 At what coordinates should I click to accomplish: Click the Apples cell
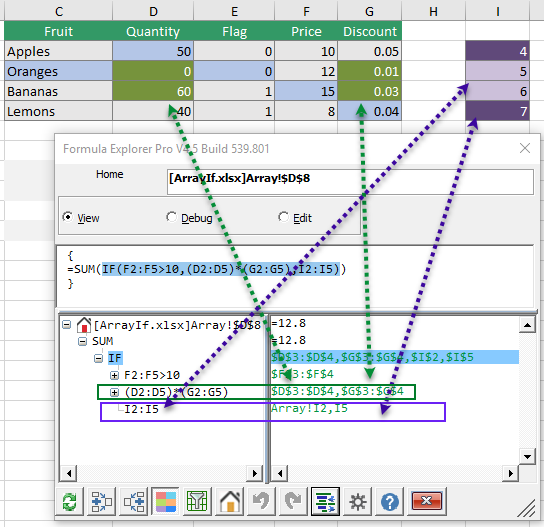click(x=59, y=51)
